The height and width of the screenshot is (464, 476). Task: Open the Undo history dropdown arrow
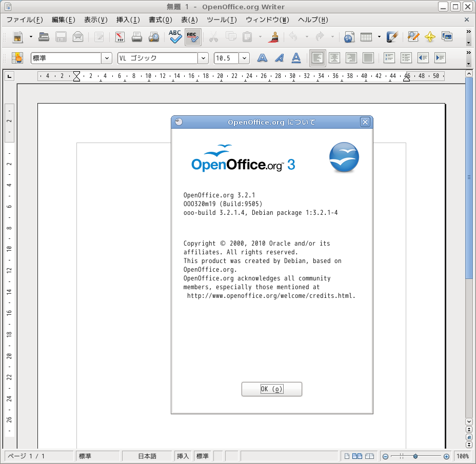coord(307,37)
